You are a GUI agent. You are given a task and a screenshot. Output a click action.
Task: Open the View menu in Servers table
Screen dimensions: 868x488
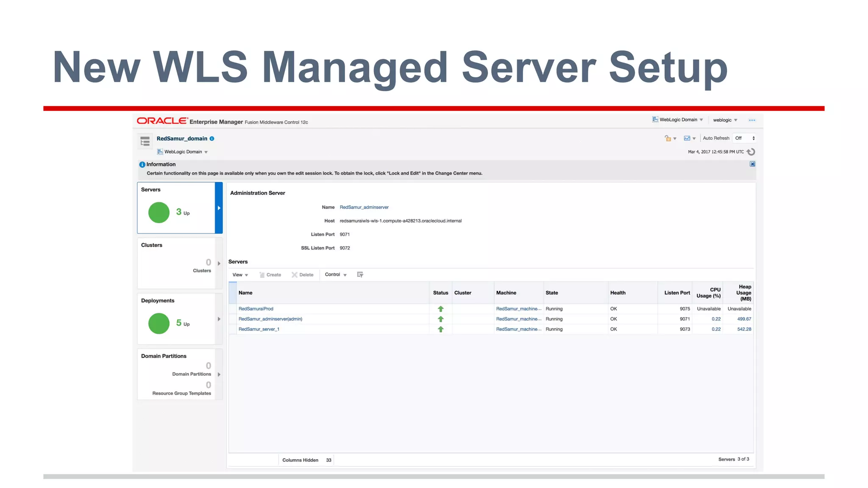(240, 275)
